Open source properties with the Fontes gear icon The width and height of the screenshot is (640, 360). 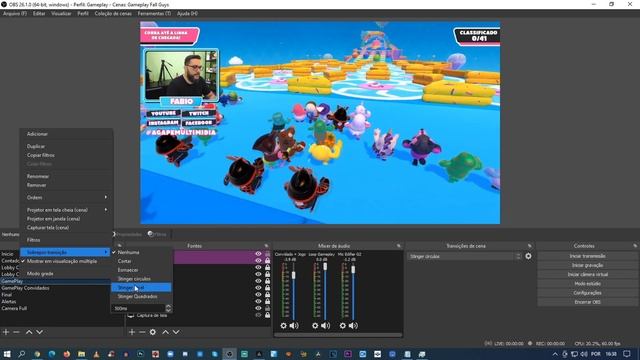[153, 332]
